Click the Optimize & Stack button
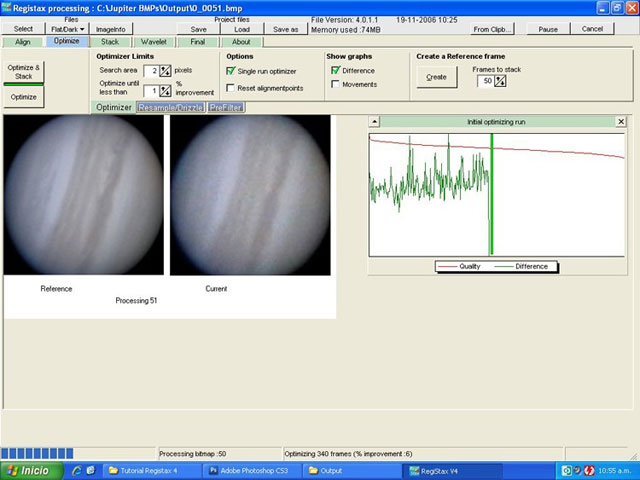 click(x=23, y=71)
